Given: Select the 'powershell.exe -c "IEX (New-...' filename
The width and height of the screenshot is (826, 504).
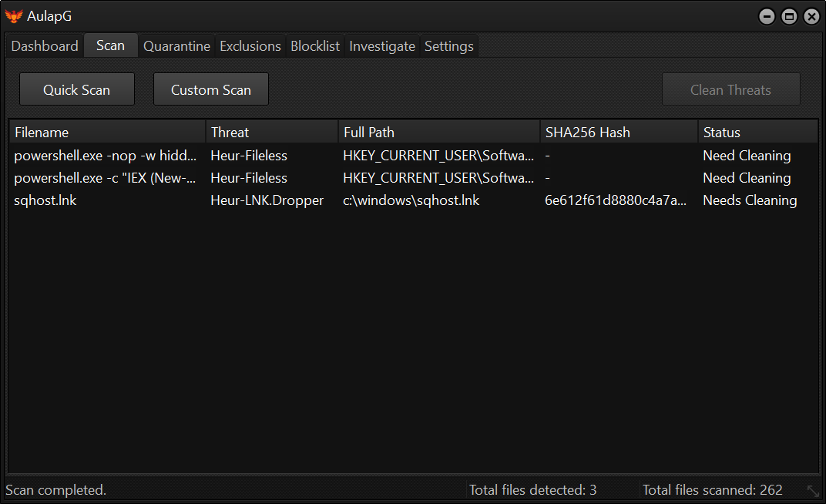Looking at the screenshot, I should 105,178.
